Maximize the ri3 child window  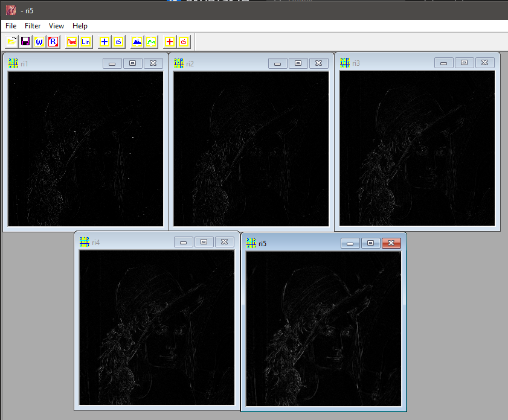pyautogui.click(x=465, y=63)
